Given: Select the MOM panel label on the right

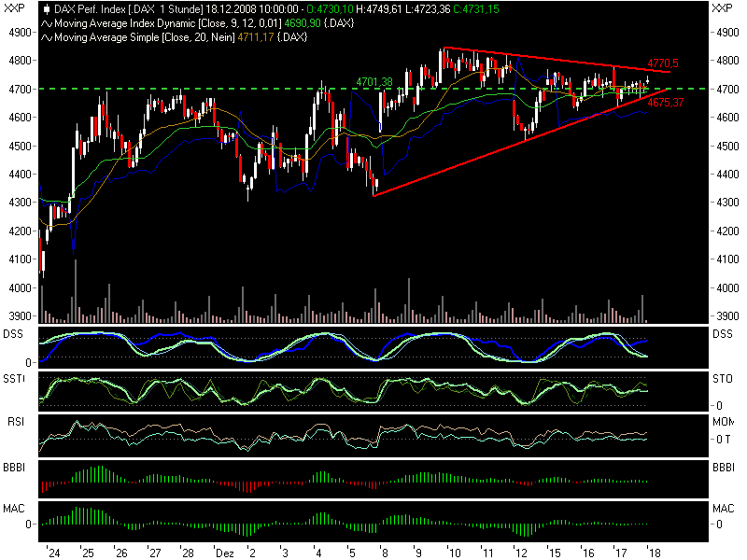Looking at the screenshot, I should tap(723, 423).
